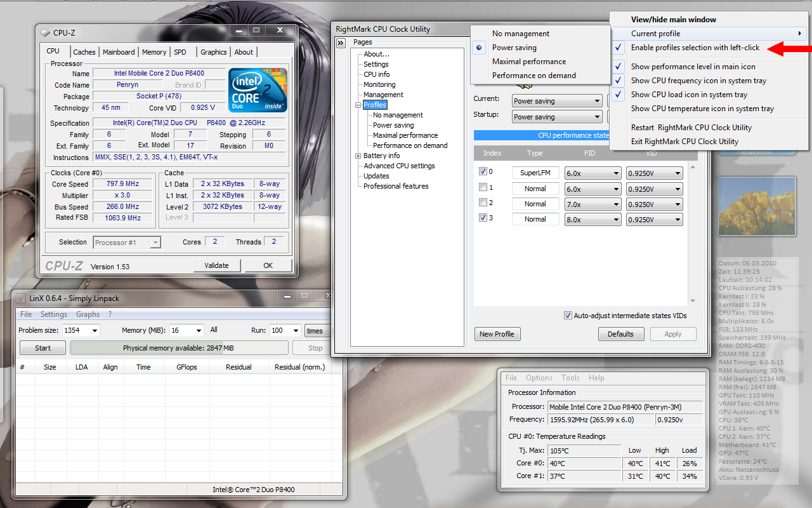
Task: Click the Residual (norm.) column header
Action: pyautogui.click(x=299, y=367)
